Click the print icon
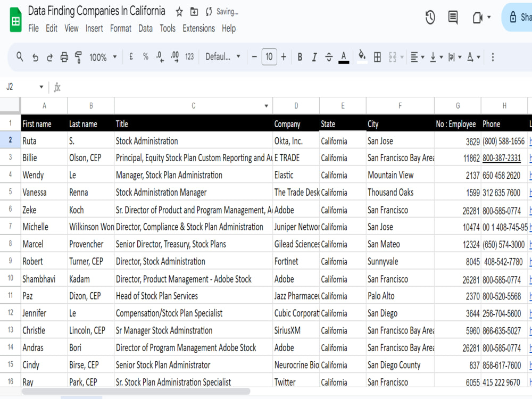The width and height of the screenshot is (532, 399). pyautogui.click(x=63, y=56)
